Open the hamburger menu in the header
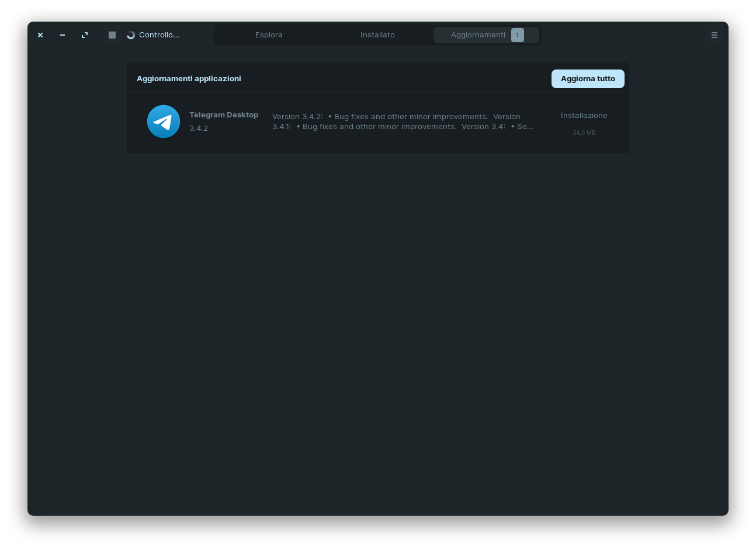 (x=714, y=35)
